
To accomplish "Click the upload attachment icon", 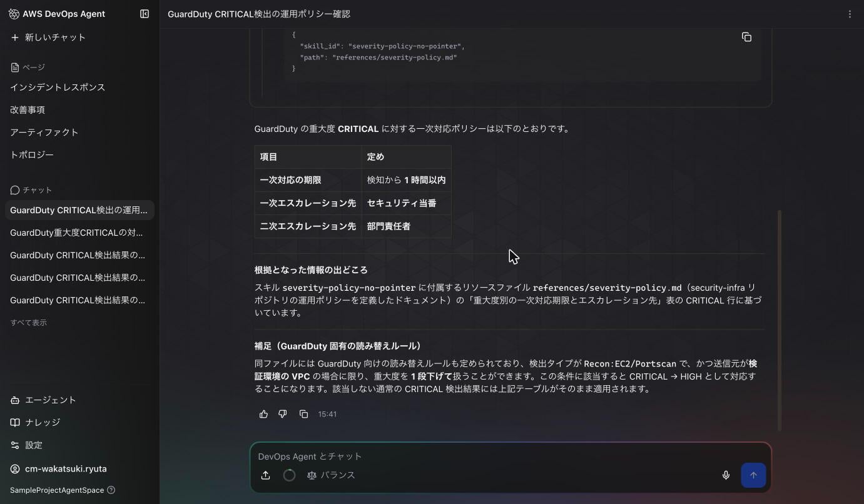I will coord(265,475).
